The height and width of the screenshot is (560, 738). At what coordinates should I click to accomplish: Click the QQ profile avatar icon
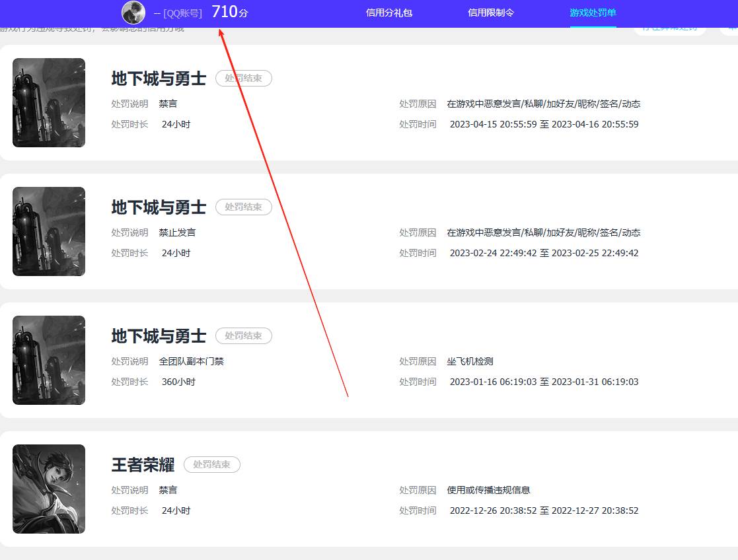tap(133, 13)
